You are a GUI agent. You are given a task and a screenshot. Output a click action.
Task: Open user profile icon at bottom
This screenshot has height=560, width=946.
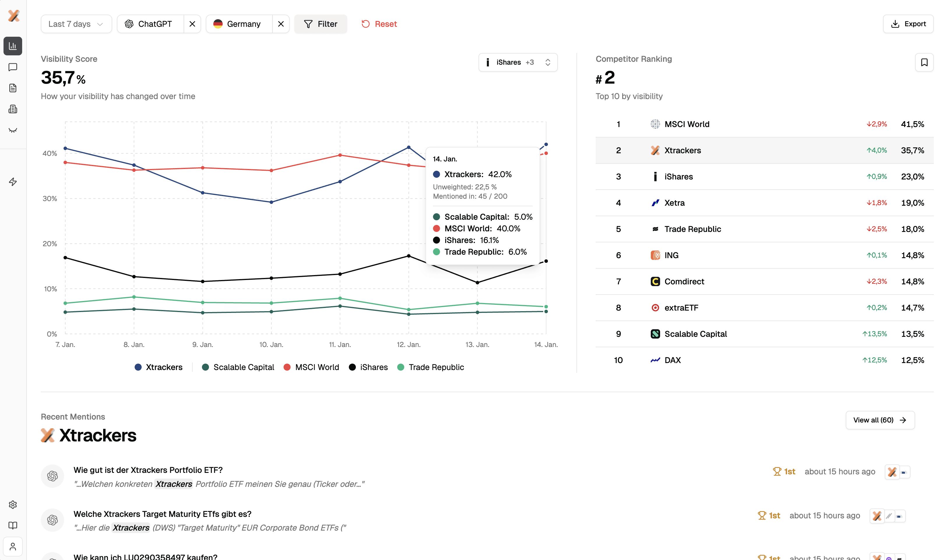(13, 546)
